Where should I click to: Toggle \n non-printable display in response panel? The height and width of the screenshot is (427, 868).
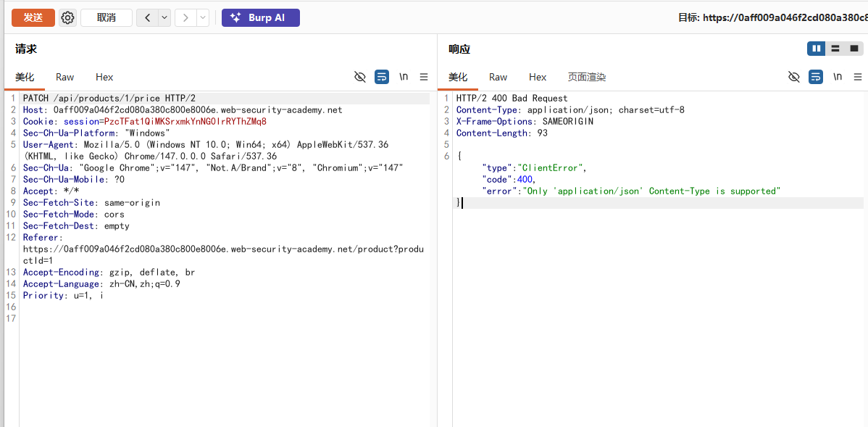838,77
